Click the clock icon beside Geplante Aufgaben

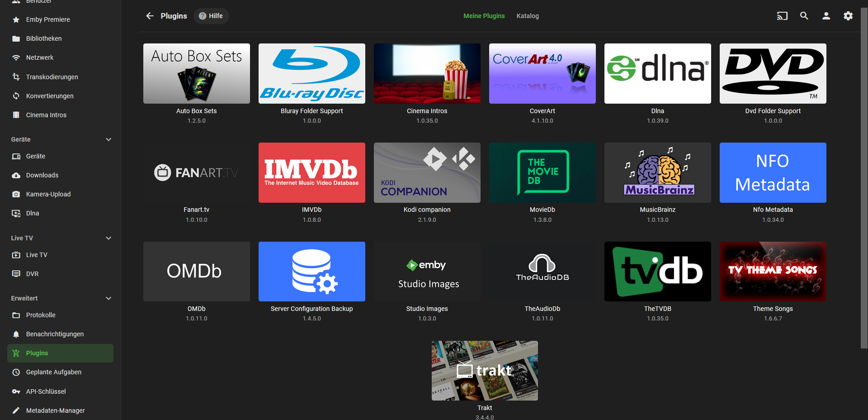point(16,372)
